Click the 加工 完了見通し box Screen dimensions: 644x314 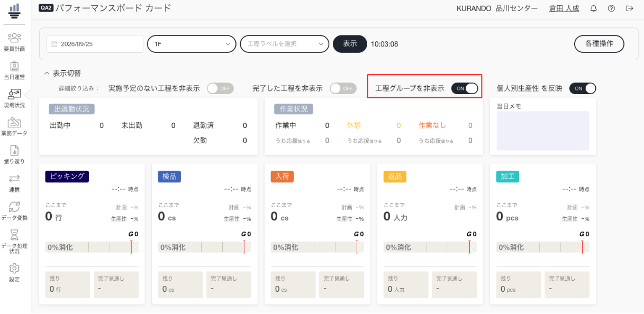[567, 285]
